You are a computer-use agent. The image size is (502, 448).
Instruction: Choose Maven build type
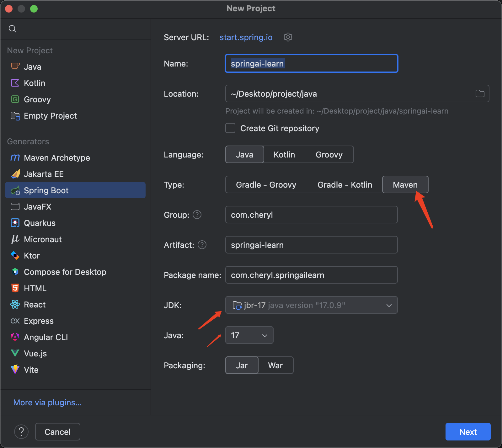[405, 184]
